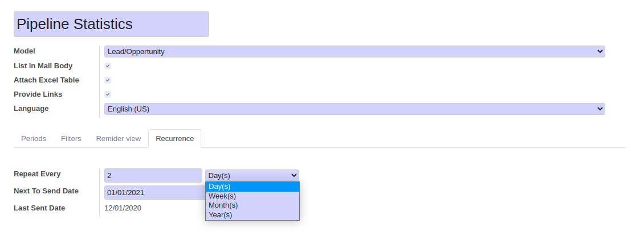The image size is (644, 248).
Task: Click the Language dropdown arrow
Action: tap(600, 109)
